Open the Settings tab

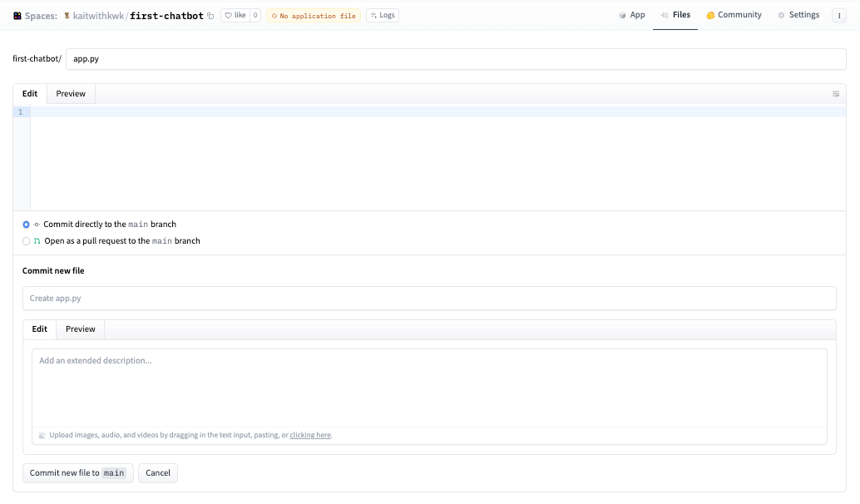click(x=798, y=15)
